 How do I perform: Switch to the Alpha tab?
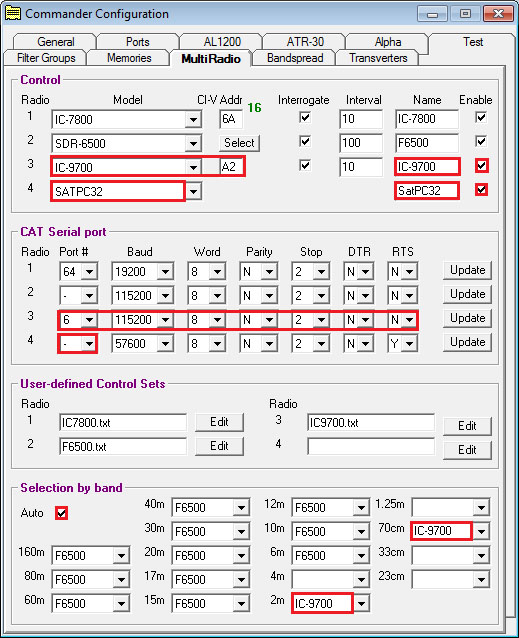pos(388,42)
